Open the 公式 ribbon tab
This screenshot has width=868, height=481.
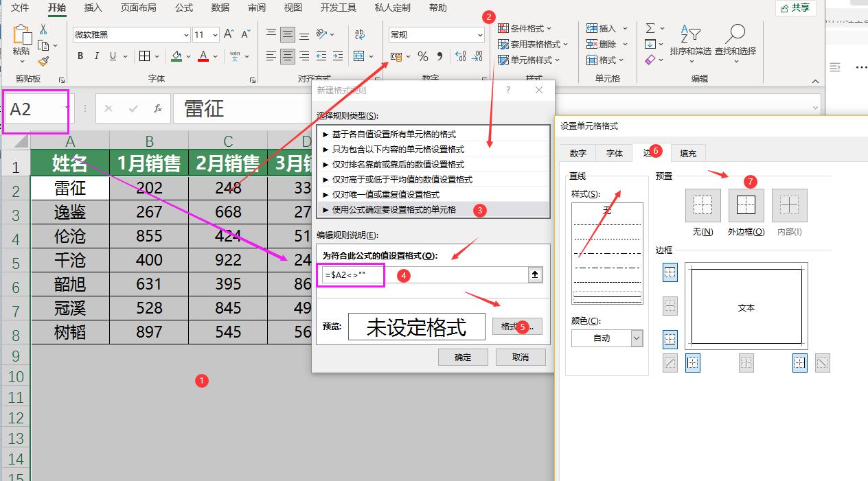[x=184, y=8]
